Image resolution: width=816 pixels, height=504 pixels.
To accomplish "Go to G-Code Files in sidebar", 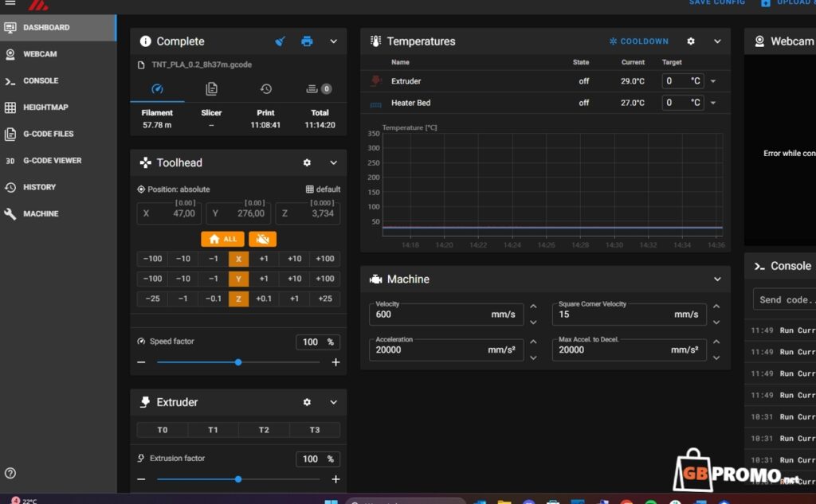I will (x=48, y=134).
